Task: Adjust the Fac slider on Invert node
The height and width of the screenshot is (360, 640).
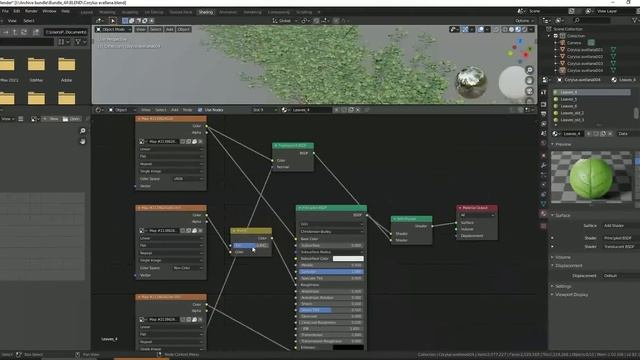Action: tap(251, 245)
